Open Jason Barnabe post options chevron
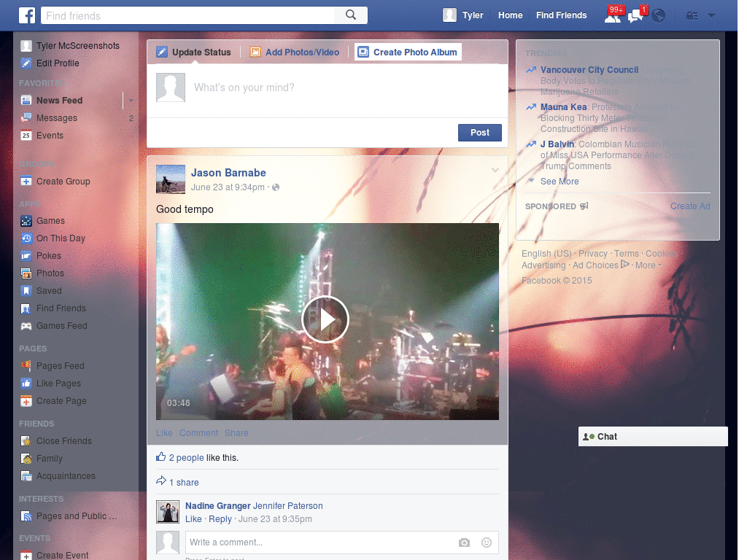 [495, 170]
